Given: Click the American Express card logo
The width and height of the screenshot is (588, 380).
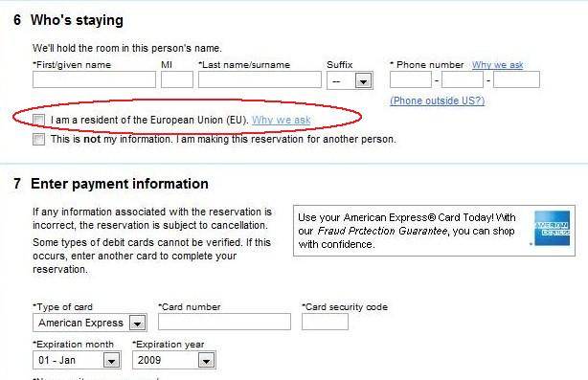Looking at the screenshot, I should coord(552,228).
